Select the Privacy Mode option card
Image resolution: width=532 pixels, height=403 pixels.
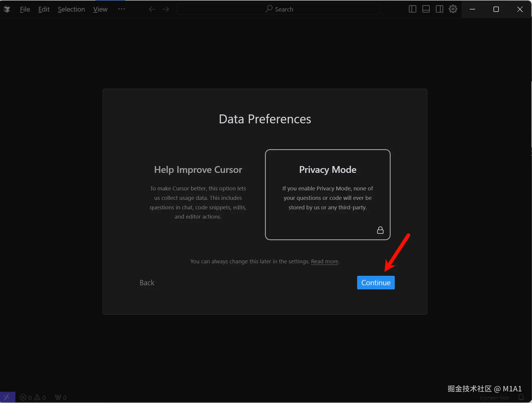328,195
